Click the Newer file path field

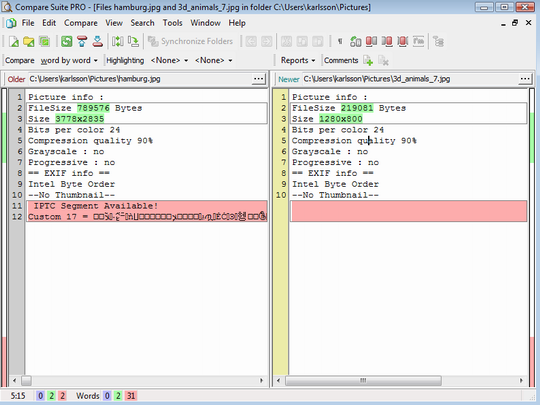tap(409, 79)
